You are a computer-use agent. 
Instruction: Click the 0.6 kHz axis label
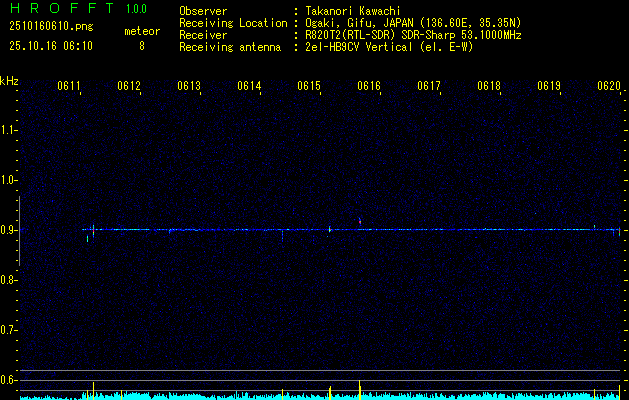[x=8, y=380]
